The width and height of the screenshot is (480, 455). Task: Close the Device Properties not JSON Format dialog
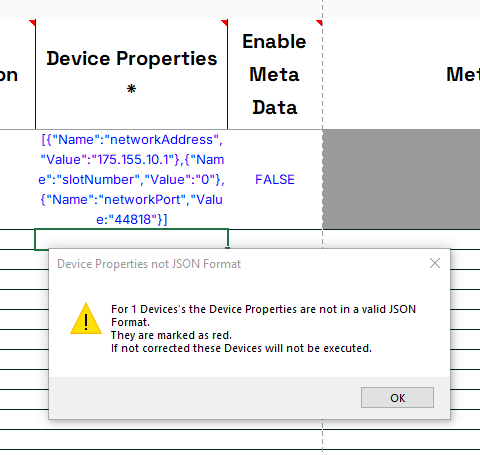(435, 263)
